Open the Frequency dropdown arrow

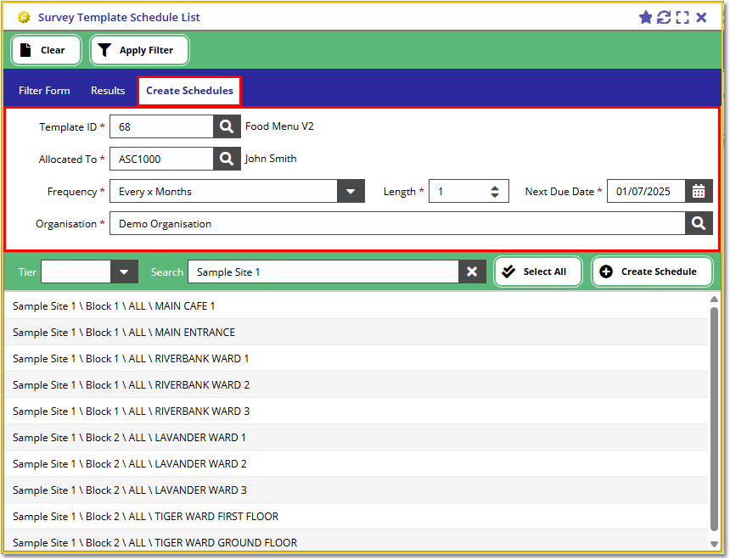click(x=351, y=191)
